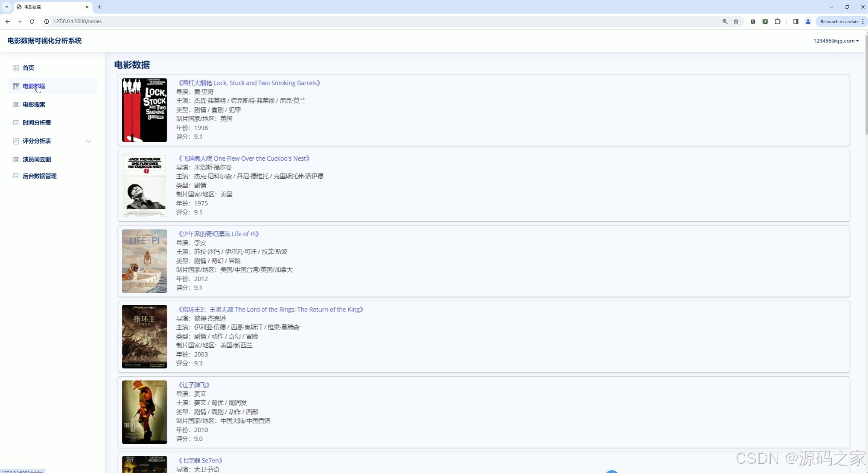Click the Lock, Stock poster thumbnail

(145, 110)
